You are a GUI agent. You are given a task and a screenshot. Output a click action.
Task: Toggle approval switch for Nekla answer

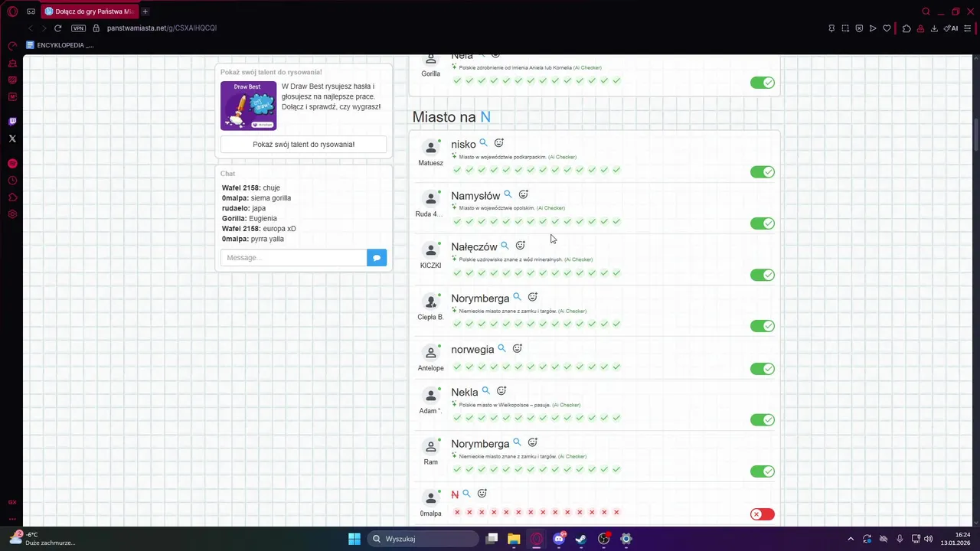[x=763, y=419]
